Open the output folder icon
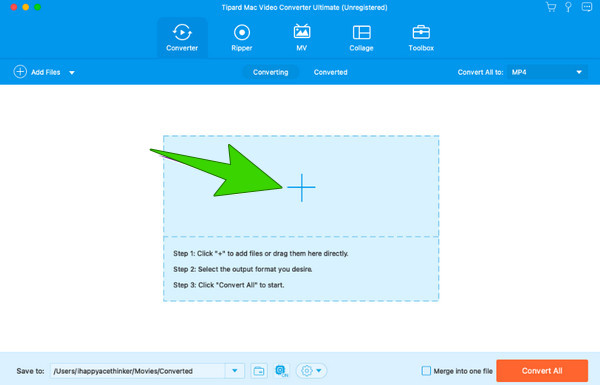 coord(259,371)
